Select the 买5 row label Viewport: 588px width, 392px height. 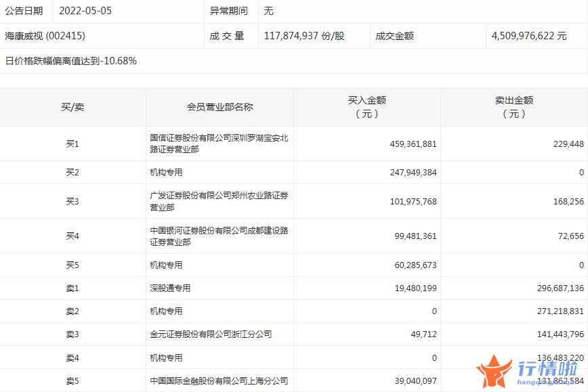[x=72, y=265]
